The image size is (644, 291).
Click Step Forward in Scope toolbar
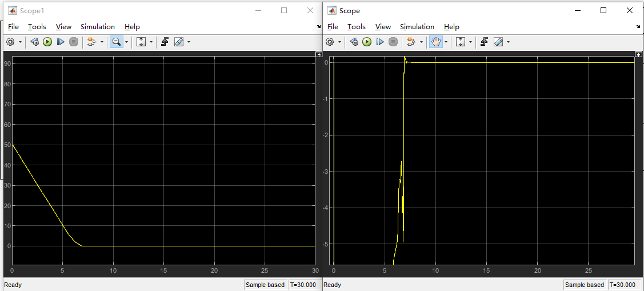click(380, 42)
